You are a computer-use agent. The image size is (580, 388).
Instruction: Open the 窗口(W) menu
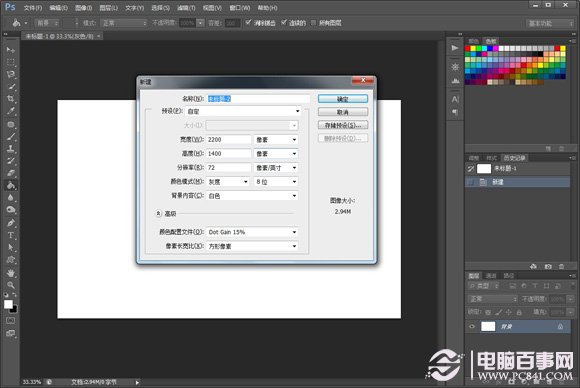[240, 8]
